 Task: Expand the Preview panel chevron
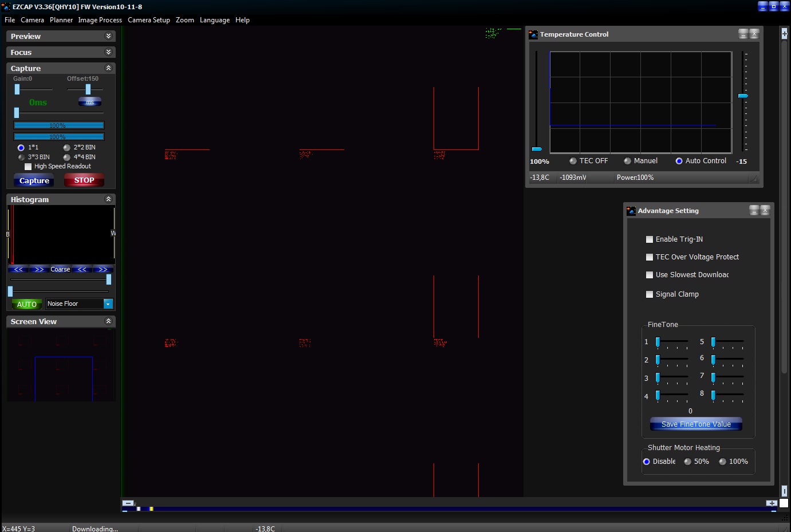(108, 36)
